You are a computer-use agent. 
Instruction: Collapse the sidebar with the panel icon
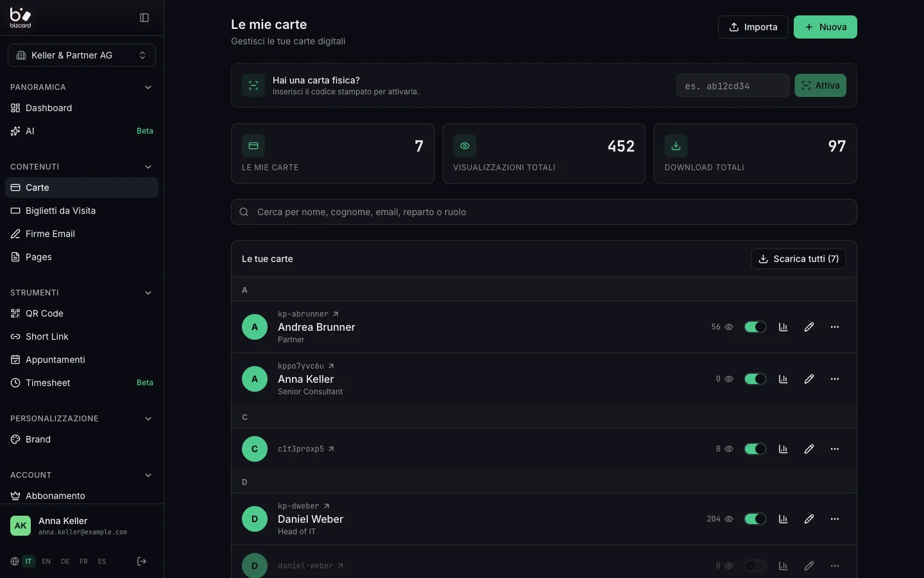(x=144, y=18)
